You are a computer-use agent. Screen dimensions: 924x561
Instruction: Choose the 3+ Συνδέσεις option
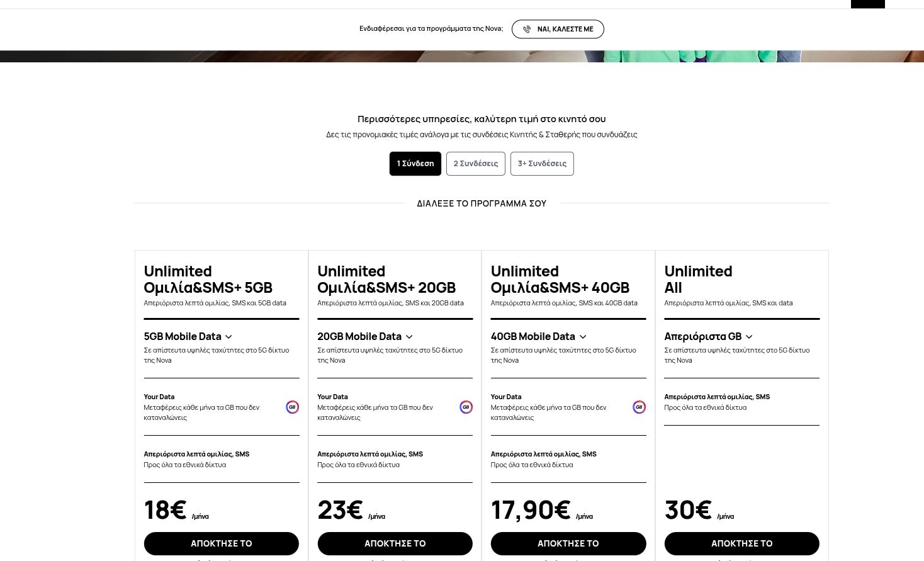click(542, 164)
